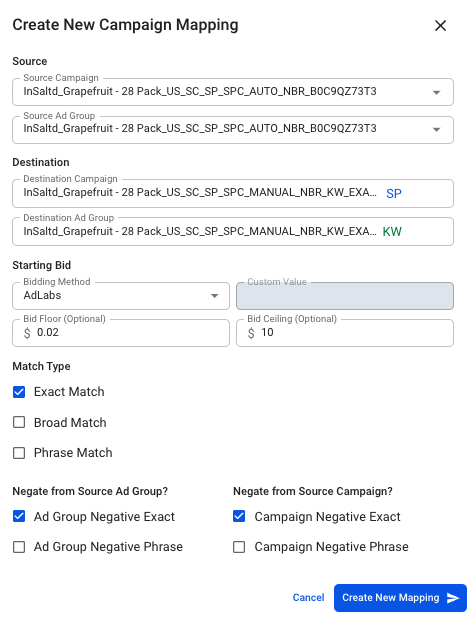Enable the Phrase Match checkbox
This screenshot has width=471, height=617.
click(x=19, y=453)
